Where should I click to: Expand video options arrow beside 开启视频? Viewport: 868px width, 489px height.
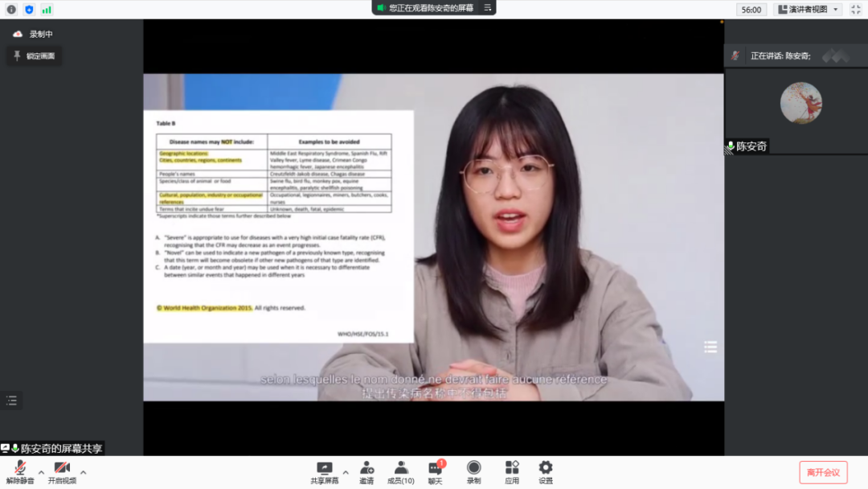[x=84, y=472]
